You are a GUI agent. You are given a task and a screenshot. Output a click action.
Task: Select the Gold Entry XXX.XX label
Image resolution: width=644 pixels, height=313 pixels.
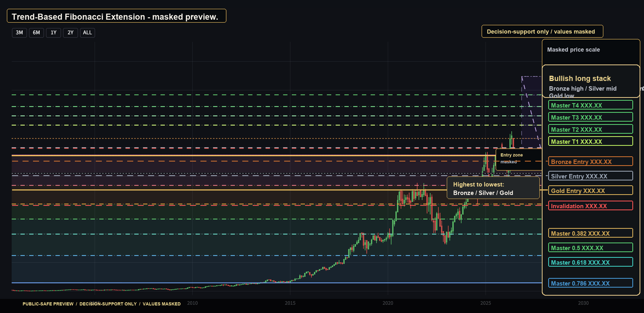click(590, 191)
